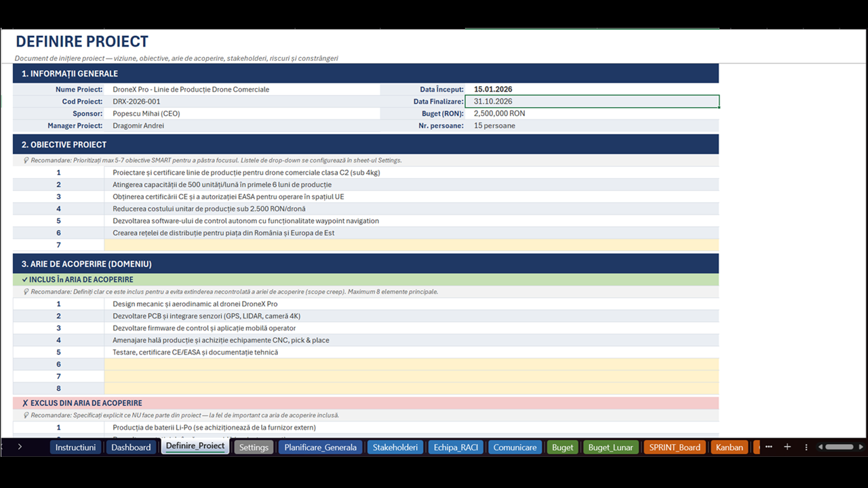Click the EXCLUS DIN ARIA DE ACOPERIRE band
This screenshot has height=488, width=868.
pos(366,403)
